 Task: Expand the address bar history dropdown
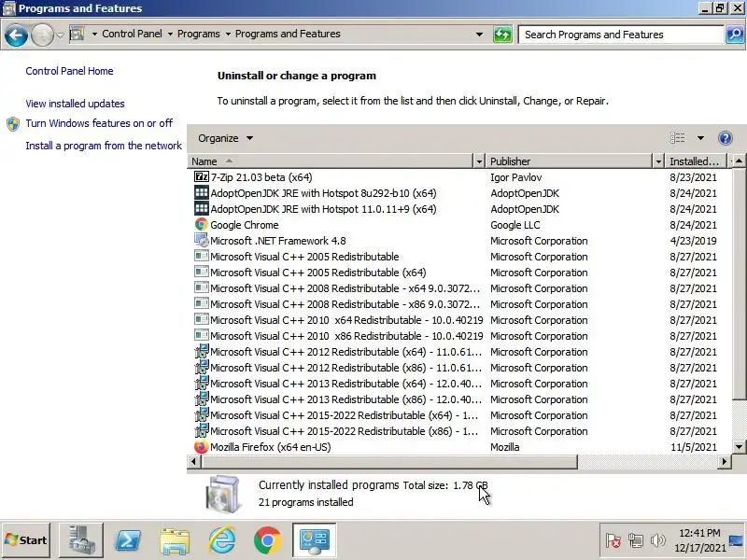(479, 35)
